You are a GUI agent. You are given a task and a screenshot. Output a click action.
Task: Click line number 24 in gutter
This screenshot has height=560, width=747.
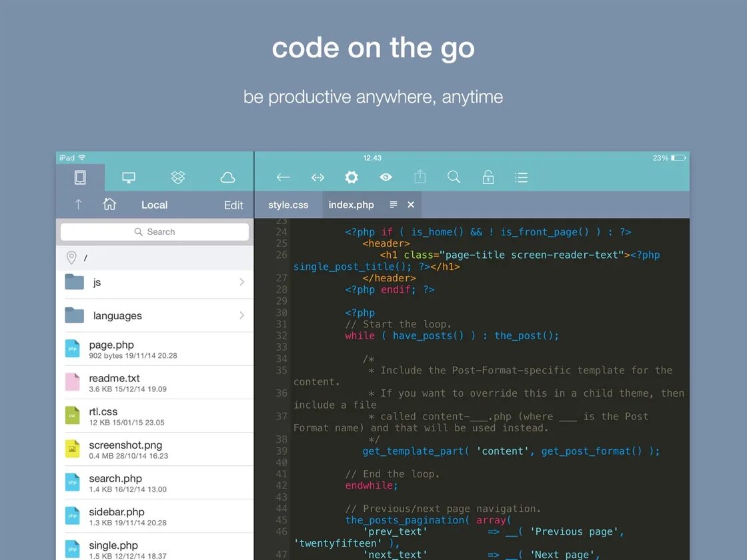tap(281, 232)
